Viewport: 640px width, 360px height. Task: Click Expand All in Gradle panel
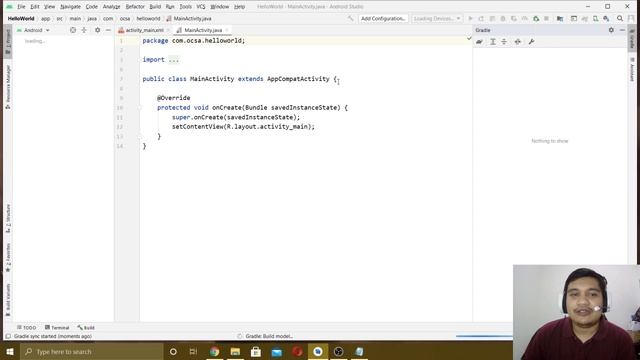click(493, 42)
